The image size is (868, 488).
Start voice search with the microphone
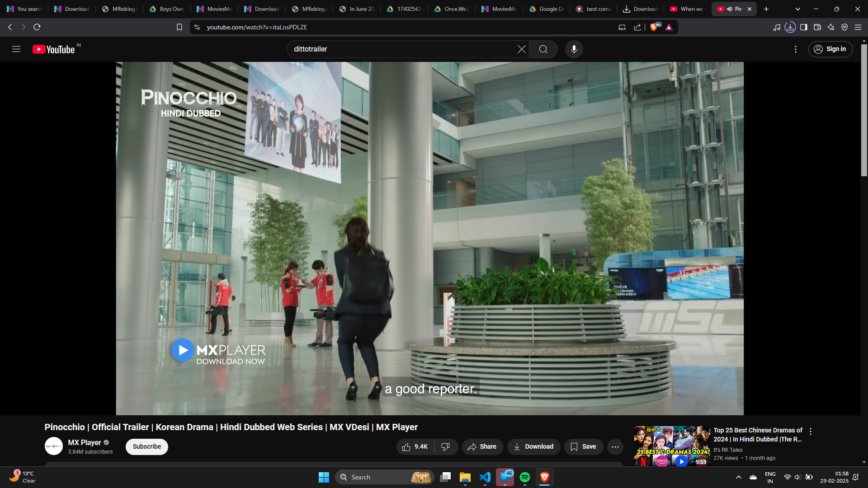click(574, 49)
